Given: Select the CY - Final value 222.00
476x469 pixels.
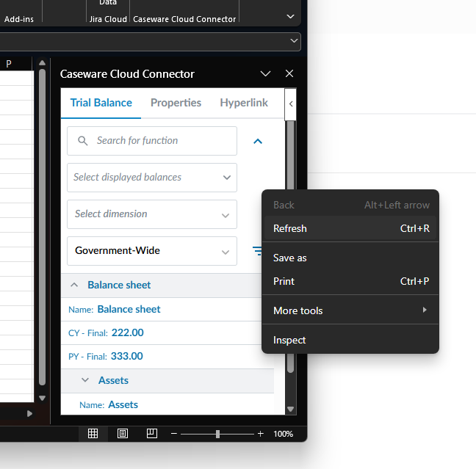Looking at the screenshot, I should tap(128, 332).
